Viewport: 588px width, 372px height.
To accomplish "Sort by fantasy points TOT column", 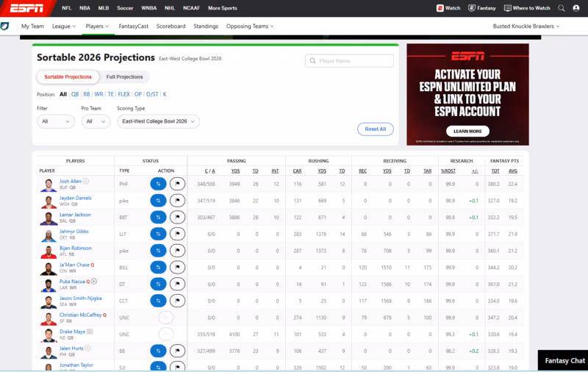I will [x=495, y=171].
